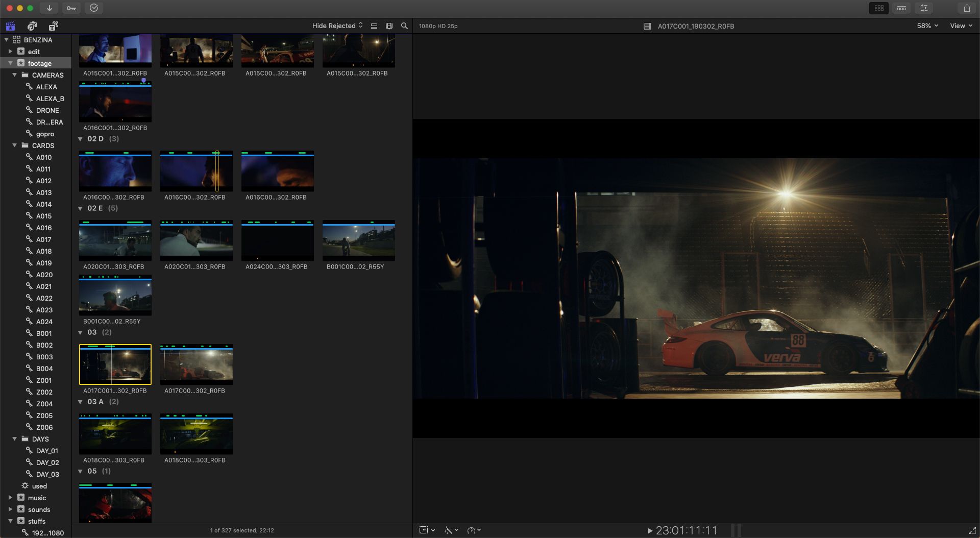
Task: Collapse the CAMERAS folder
Action: click(14, 75)
